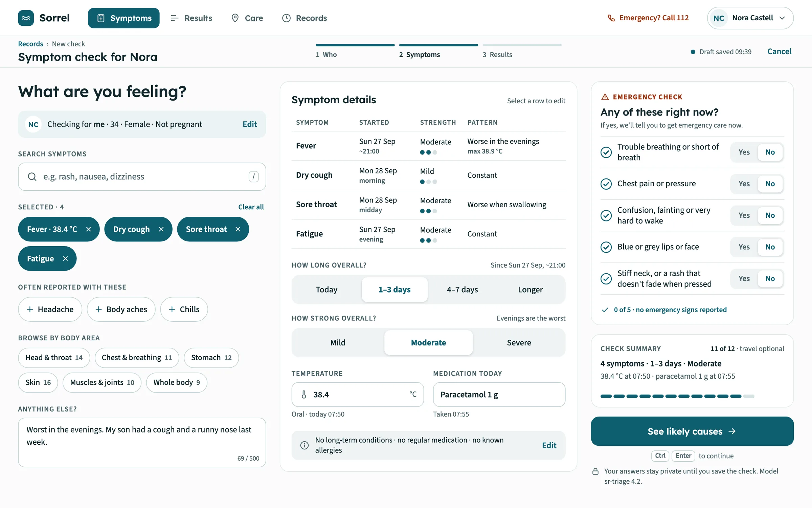
Task: Click checkmark icon next to Chest pain
Action: (x=606, y=184)
